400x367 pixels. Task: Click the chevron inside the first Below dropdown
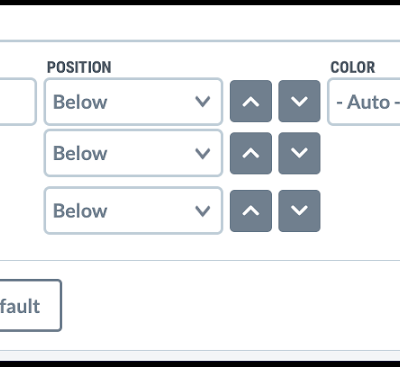pyautogui.click(x=203, y=101)
